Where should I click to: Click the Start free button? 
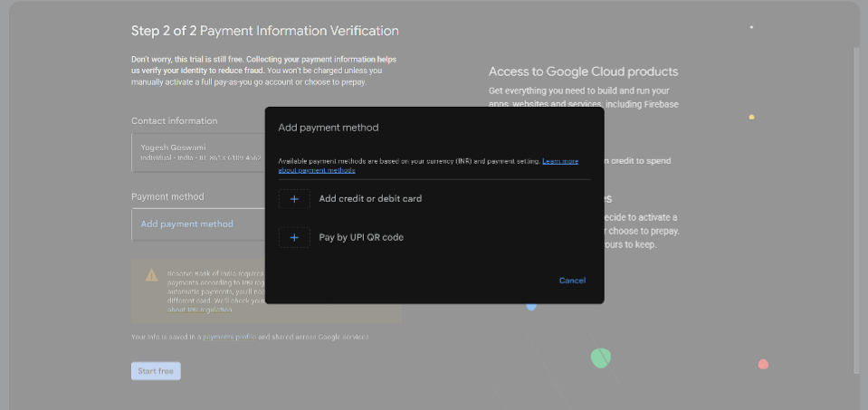156,371
